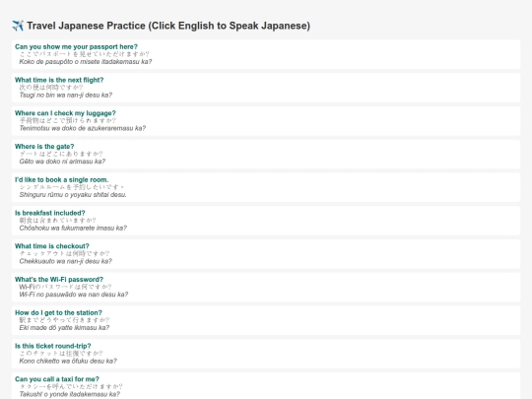532x399 pixels.
Task: Click romaji 'Chōshoku wa fukumarete imasu ka?'
Action: 73,228
